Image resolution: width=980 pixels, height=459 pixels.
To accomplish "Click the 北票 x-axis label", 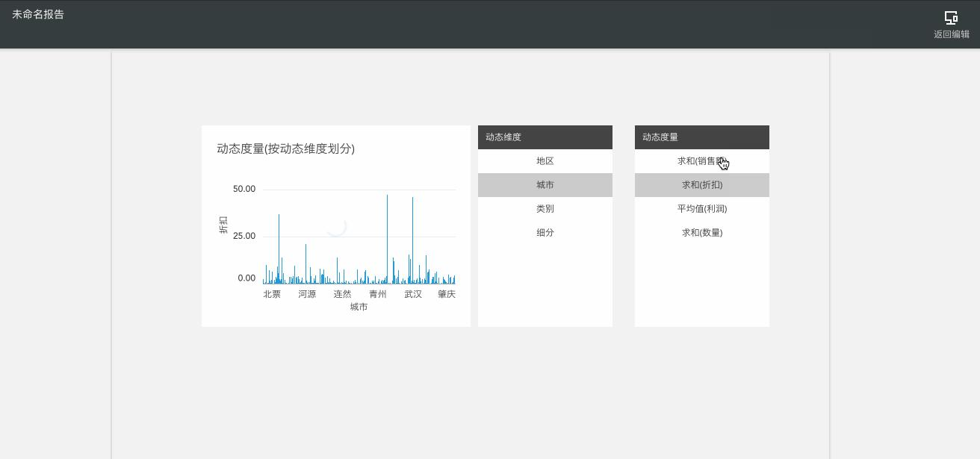I will point(272,294).
